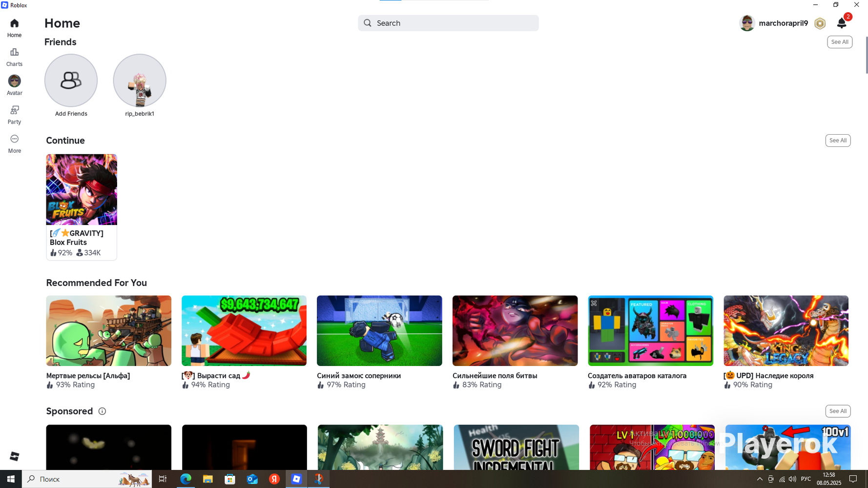Click the [GRAVITY] Blox Fruits title
This screenshot has height=488, width=868.
pyautogui.click(x=77, y=238)
